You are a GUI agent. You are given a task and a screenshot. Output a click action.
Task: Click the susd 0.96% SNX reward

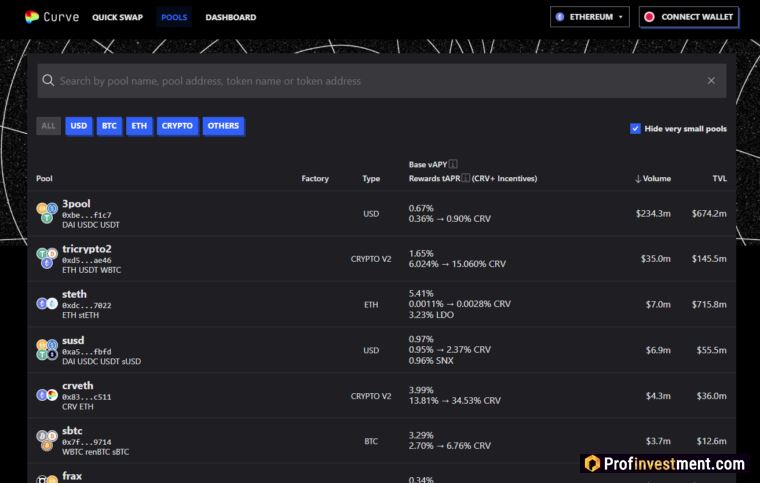click(431, 360)
